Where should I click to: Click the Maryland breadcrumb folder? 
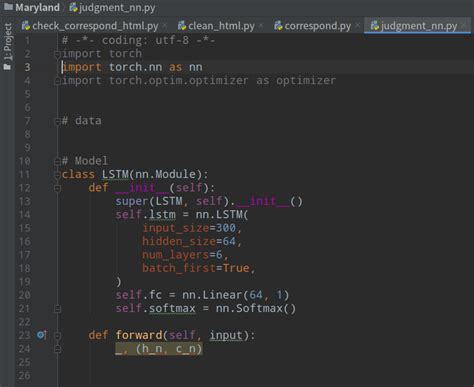[x=32, y=7]
